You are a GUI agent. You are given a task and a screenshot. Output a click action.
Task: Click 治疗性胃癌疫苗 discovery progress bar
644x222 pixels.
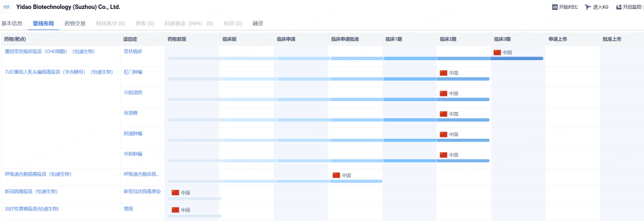coord(194,215)
